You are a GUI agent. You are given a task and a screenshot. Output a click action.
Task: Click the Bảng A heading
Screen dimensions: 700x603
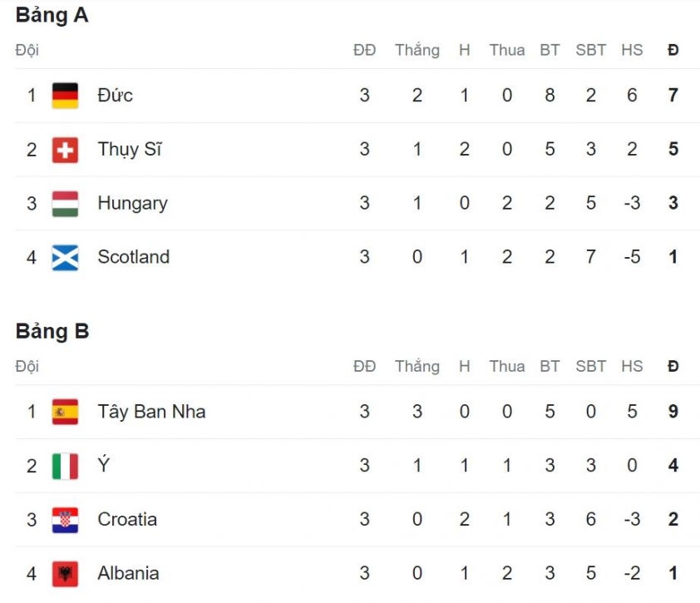click(x=52, y=16)
